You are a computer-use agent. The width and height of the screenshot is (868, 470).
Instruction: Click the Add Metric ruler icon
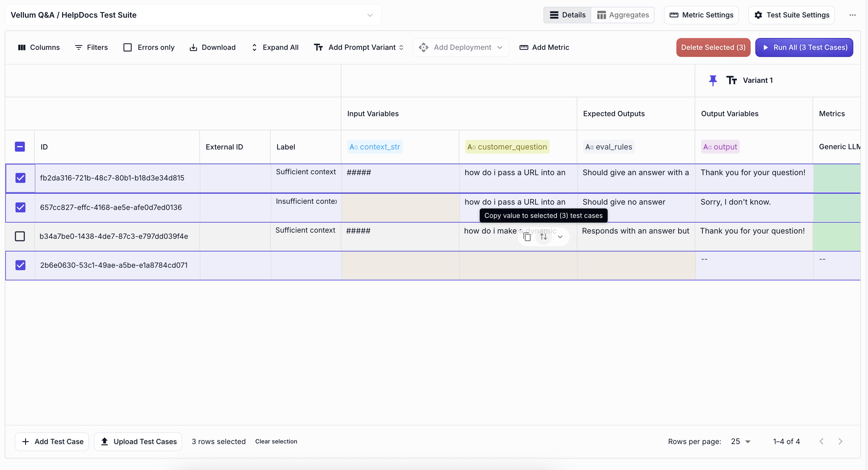coord(524,47)
